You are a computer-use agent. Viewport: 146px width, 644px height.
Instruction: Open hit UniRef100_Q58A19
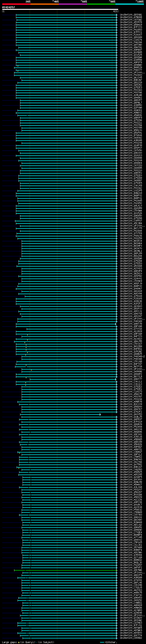tap(131, 25)
